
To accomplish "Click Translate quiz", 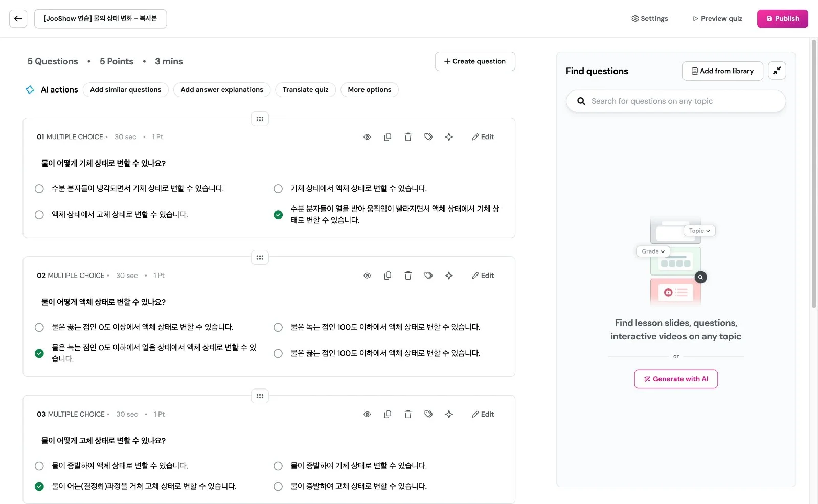I will [x=306, y=89].
